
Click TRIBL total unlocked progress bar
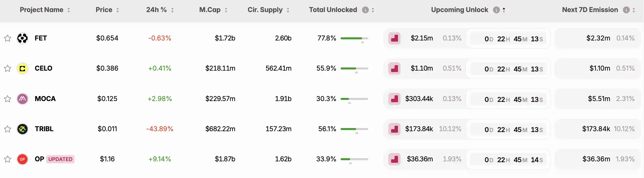[354, 129]
